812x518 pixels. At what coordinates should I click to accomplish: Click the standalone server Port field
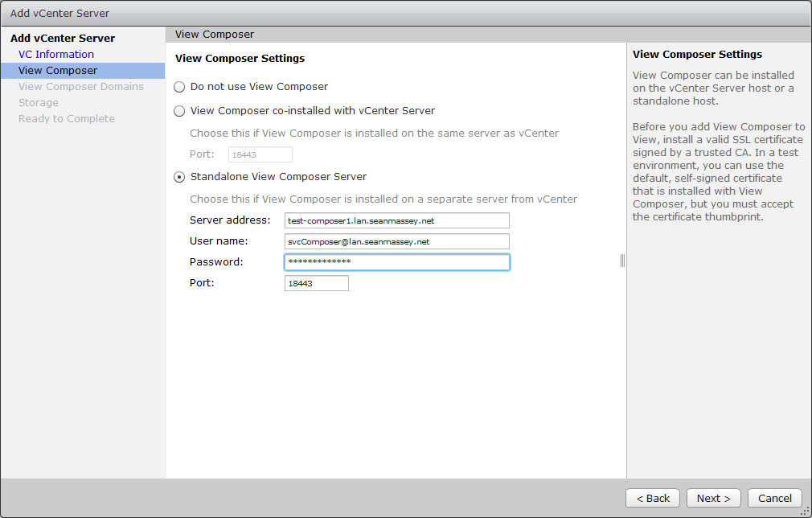(x=317, y=283)
